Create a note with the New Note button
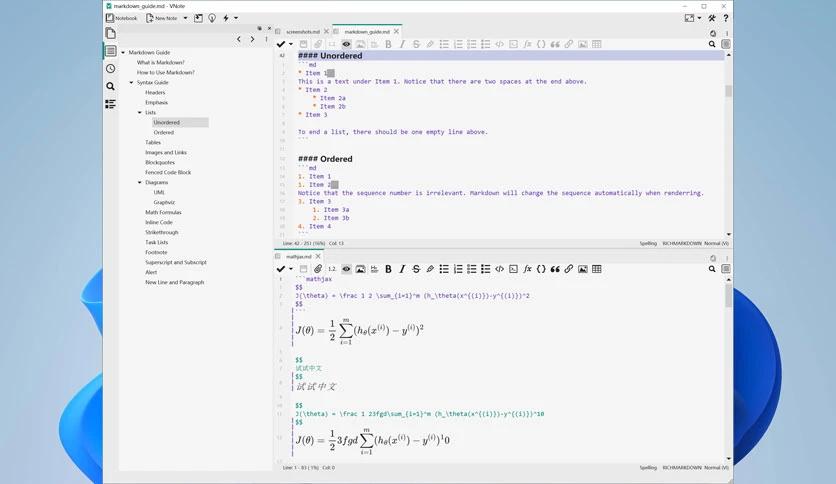836x484 pixels. 162,18
